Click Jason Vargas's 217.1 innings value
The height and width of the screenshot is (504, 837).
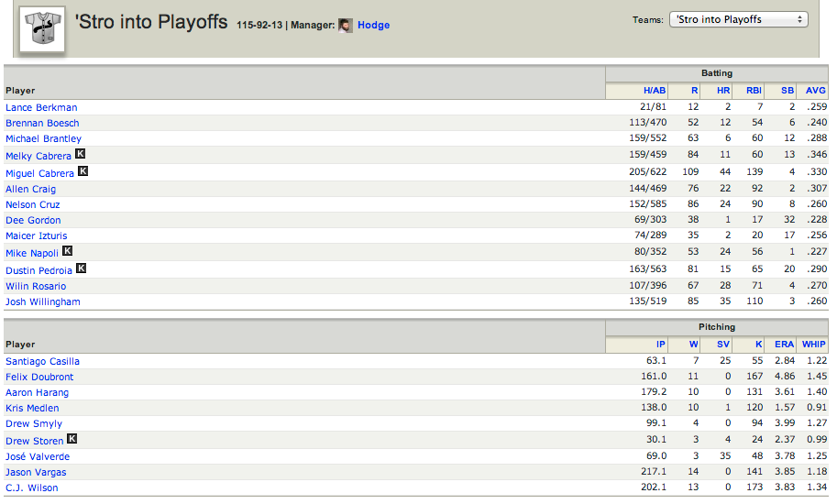click(654, 472)
